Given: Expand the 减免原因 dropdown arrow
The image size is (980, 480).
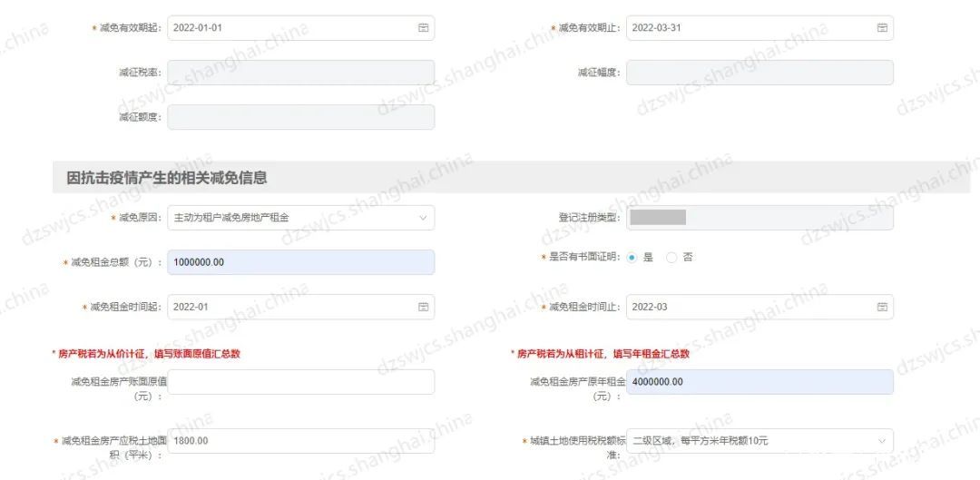Looking at the screenshot, I should [x=423, y=218].
